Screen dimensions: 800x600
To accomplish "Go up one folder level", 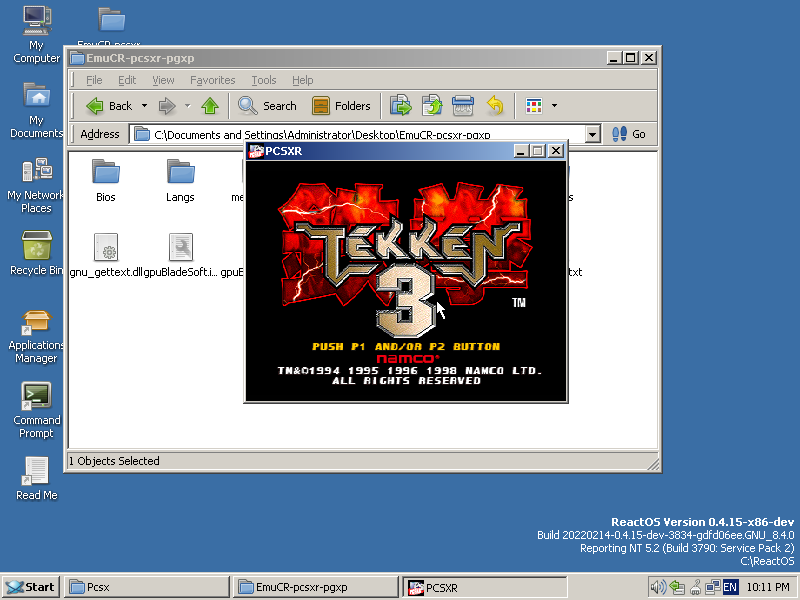I will pyautogui.click(x=210, y=106).
